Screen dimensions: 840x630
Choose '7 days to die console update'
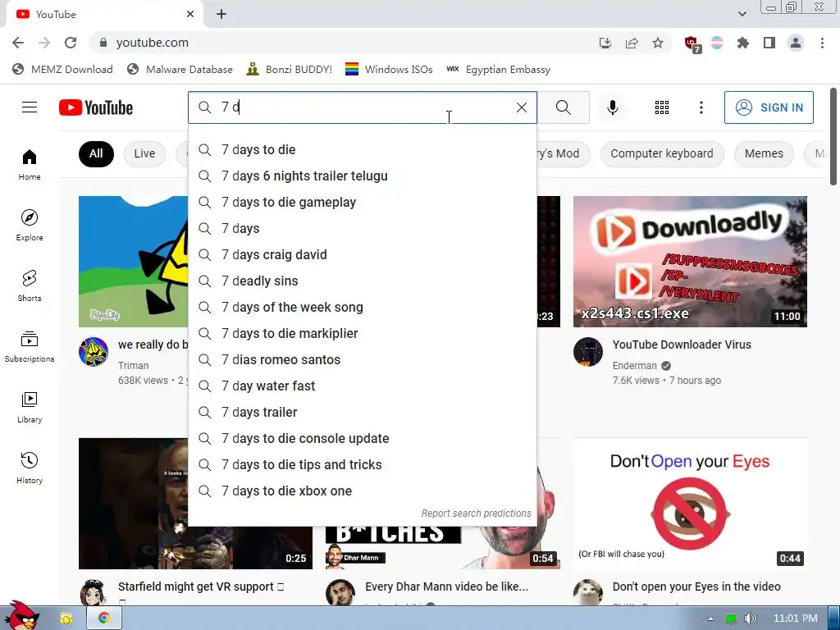pyautogui.click(x=362, y=438)
